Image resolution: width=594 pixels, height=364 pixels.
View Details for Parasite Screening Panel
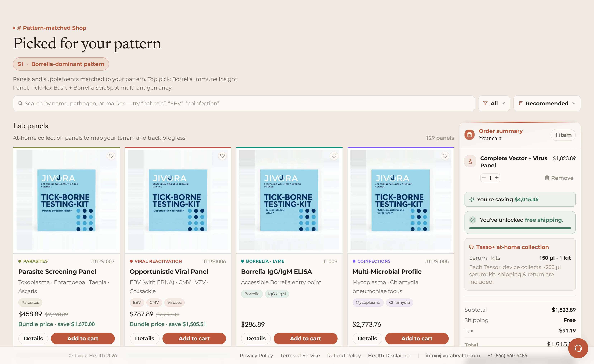tap(33, 339)
